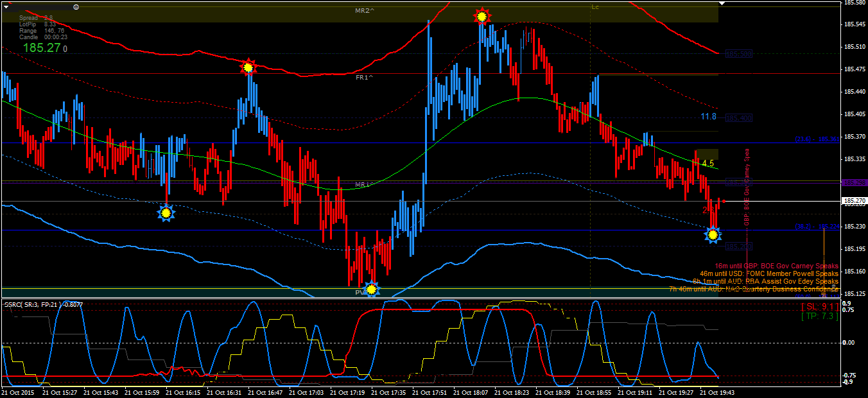
Task: Select the red sun signal below MR2^ zone
Action: [x=482, y=16]
